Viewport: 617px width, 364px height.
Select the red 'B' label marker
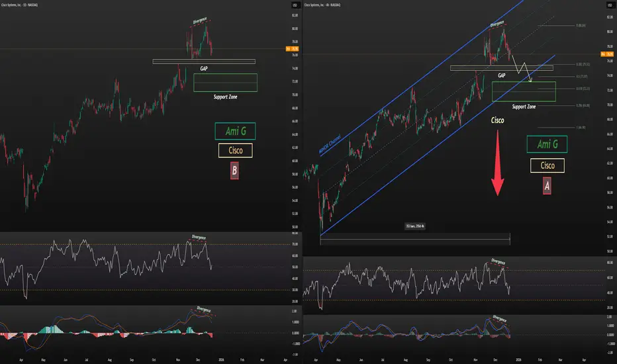(x=234, y=172)
